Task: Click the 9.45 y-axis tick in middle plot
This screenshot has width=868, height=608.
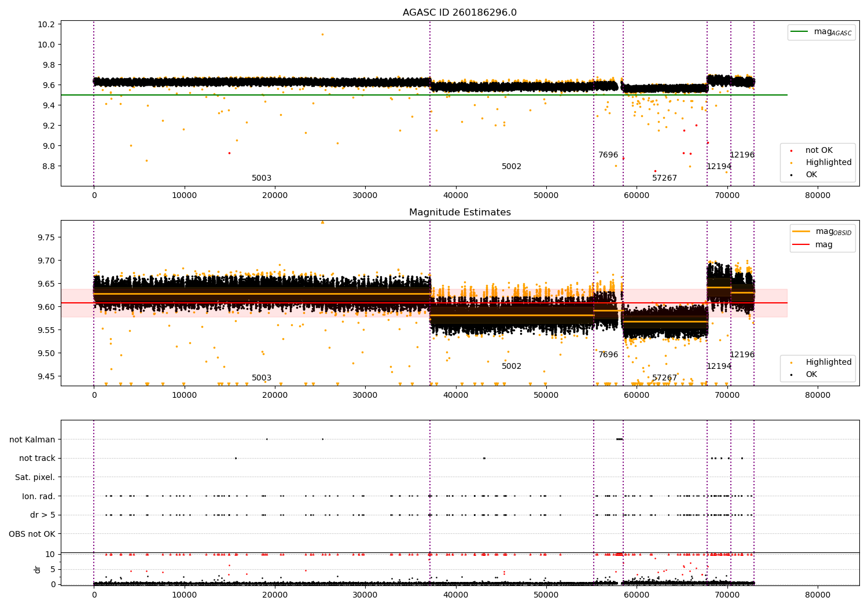Action: tap(47, 376)
